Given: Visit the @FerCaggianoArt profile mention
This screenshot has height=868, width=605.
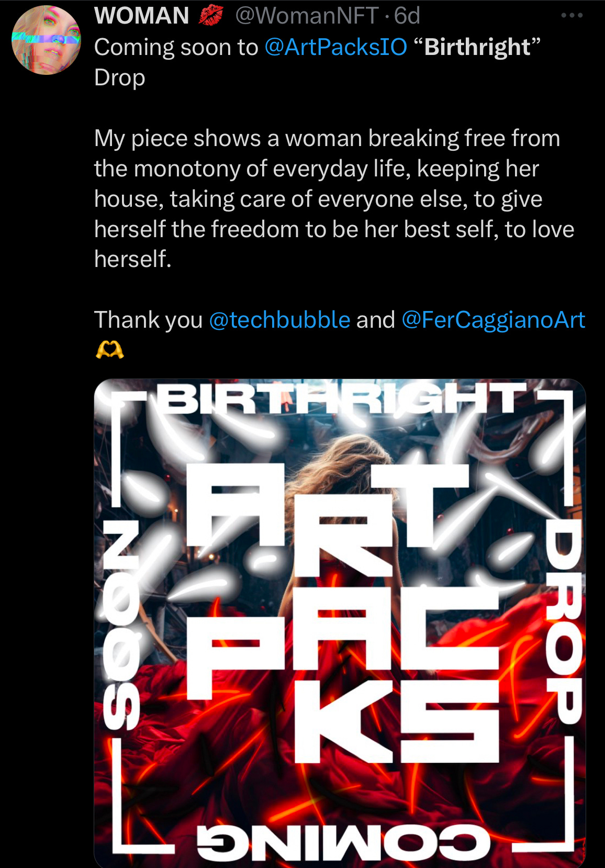Looking at the screenshot, I should 493,320.
